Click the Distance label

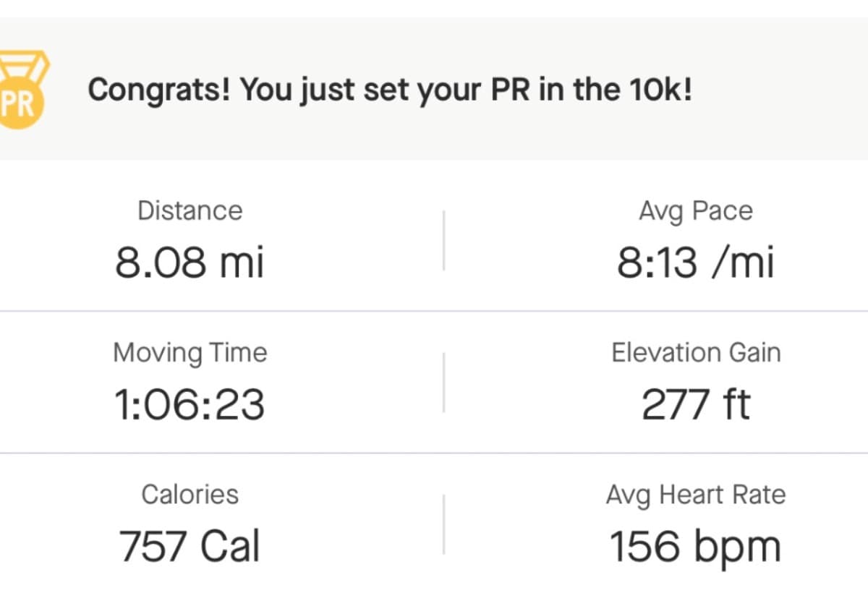(190, 210)
